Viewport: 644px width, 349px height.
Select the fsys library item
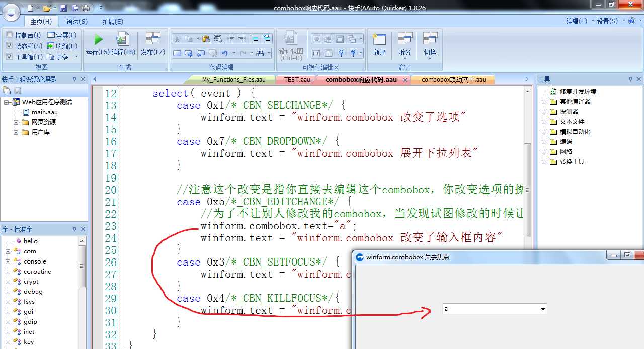point(29,302)
